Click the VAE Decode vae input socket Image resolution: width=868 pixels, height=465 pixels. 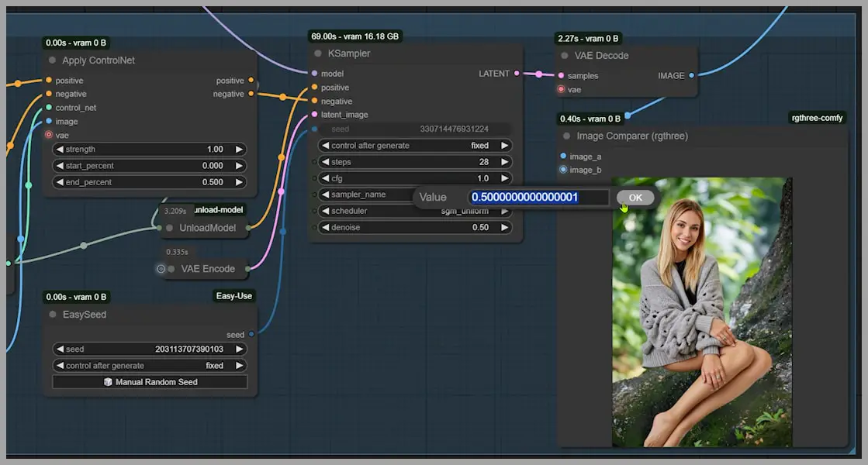562,89
